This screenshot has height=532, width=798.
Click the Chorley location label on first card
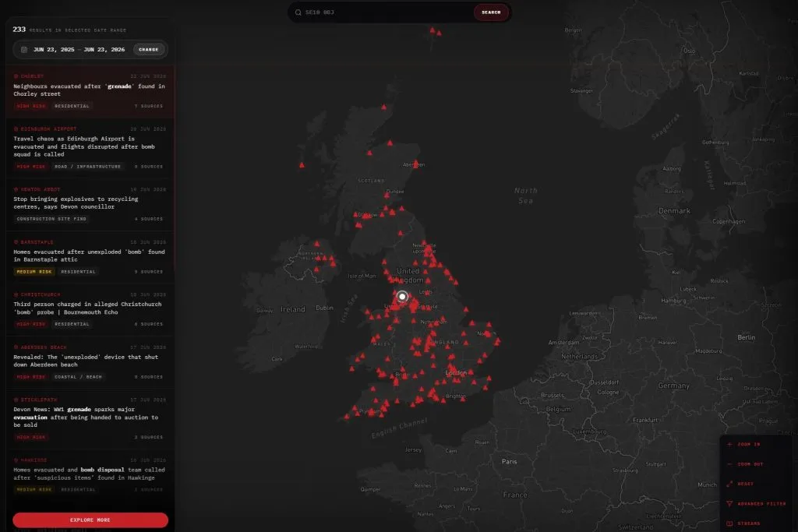(32, 76)
